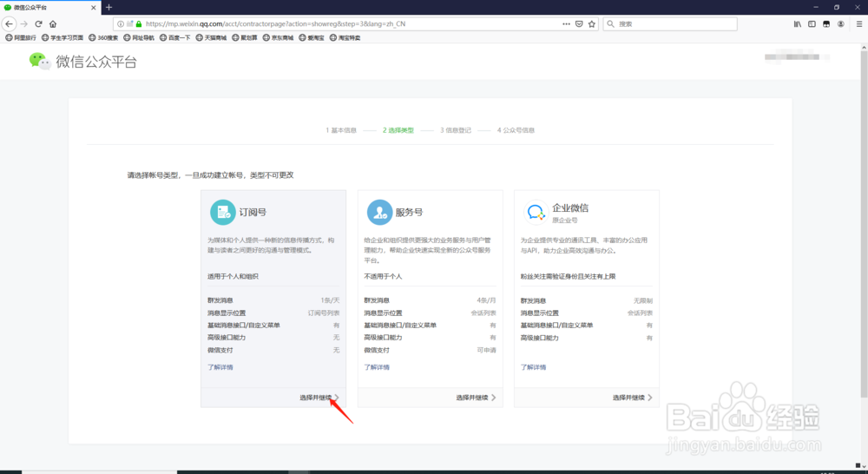
Task: Reload the page with refresh icon
Action: (38, 23)
